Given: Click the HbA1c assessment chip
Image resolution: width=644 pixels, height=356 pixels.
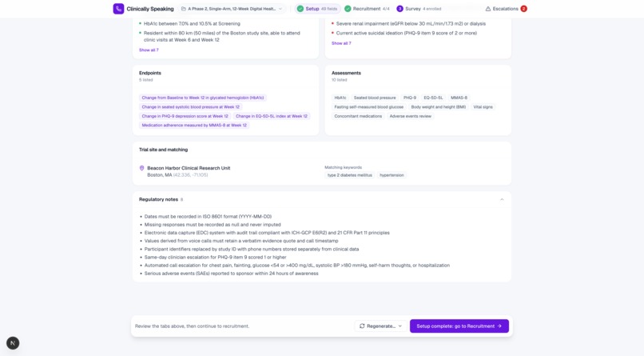Looking at the screenshot, I should pos(340,98).
